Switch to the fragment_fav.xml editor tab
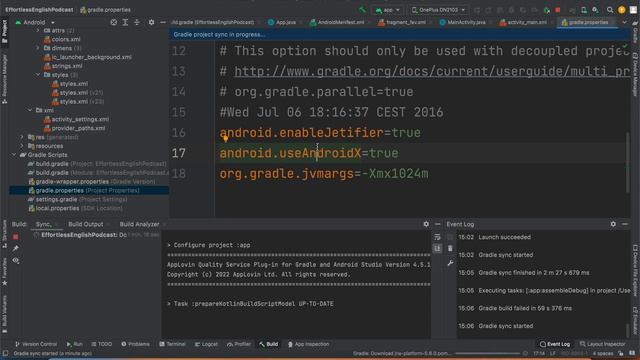The image size is (640, 360). click(x=402, y=22)
